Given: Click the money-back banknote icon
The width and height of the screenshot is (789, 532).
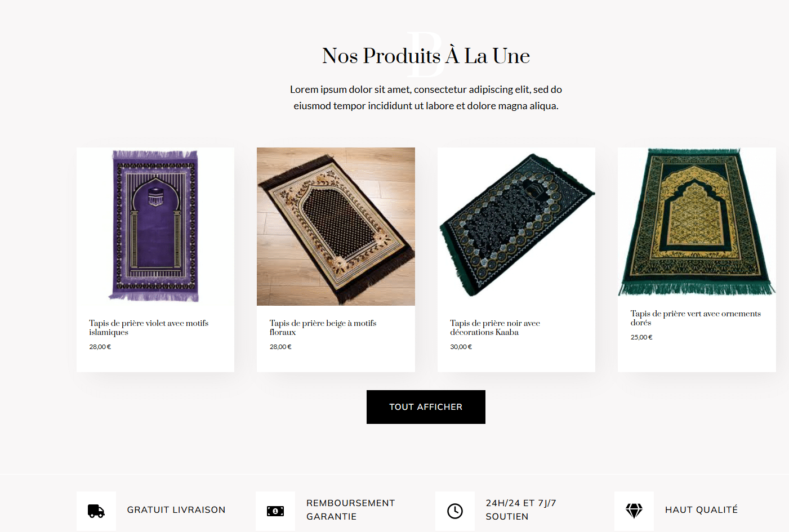Looking at the screenshot, I should tap(275, 511).
